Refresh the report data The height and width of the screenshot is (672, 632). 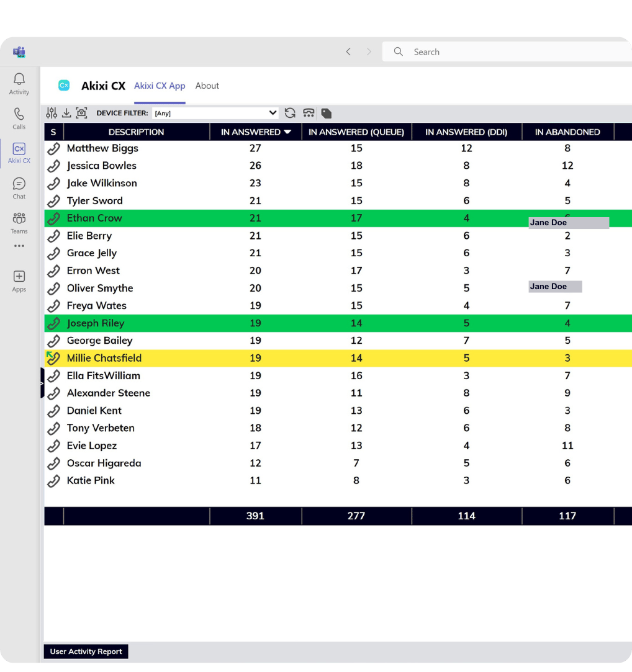[x=290, y=113]
